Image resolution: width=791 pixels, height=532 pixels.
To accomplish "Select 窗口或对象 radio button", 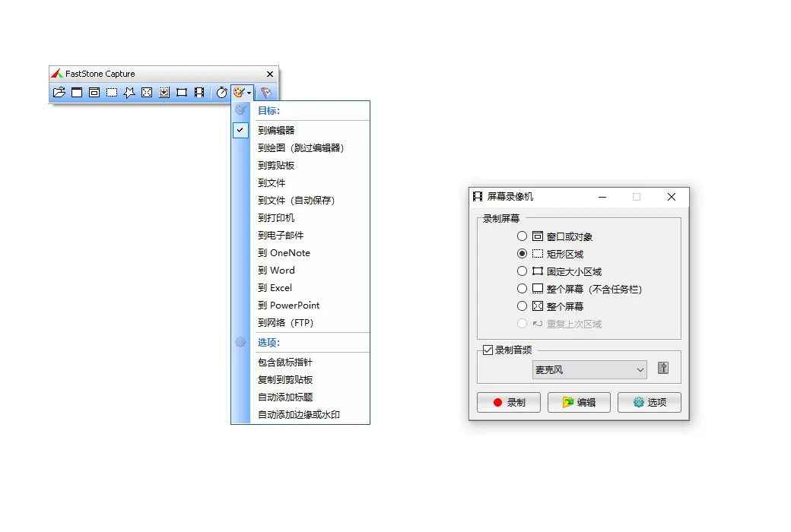I will coord(522,236).
